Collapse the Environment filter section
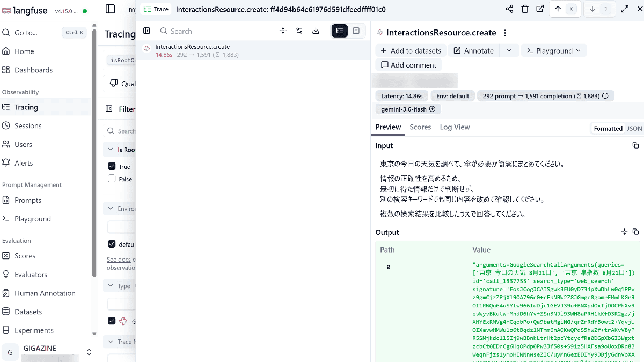Screen dimensions: 644x362 119,209
